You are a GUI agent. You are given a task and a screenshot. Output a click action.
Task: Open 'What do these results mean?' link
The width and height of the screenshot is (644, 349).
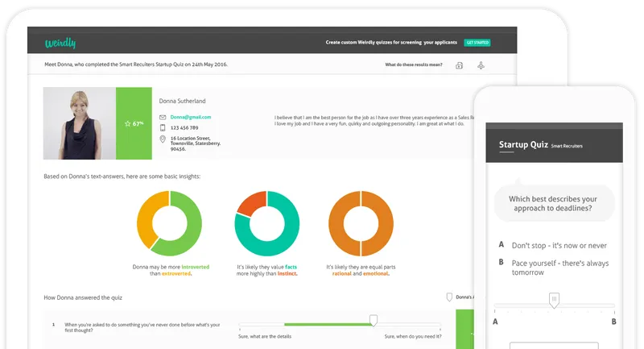414,64
